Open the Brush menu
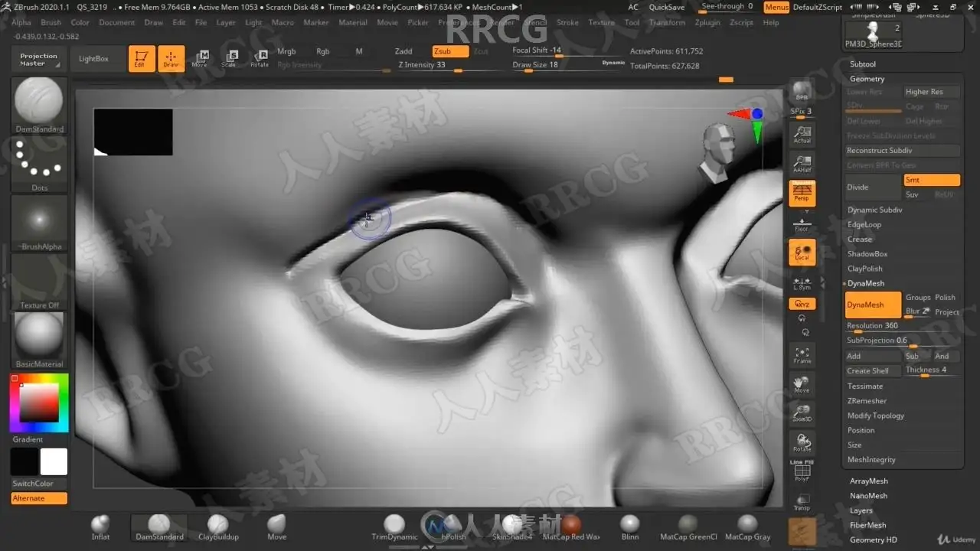 [x=51, y=23]
